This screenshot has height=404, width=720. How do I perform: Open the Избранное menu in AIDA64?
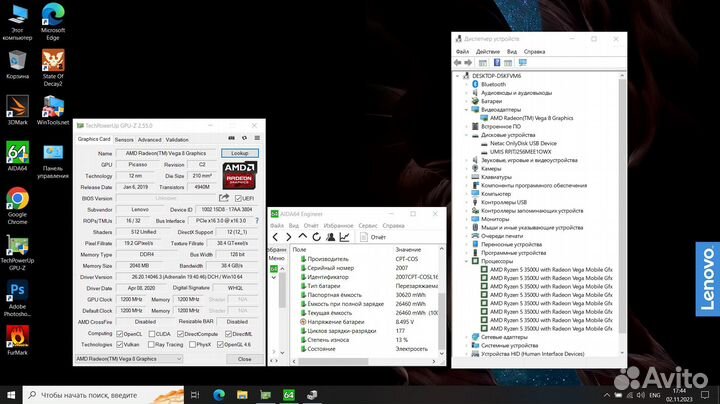click(338, 225)
